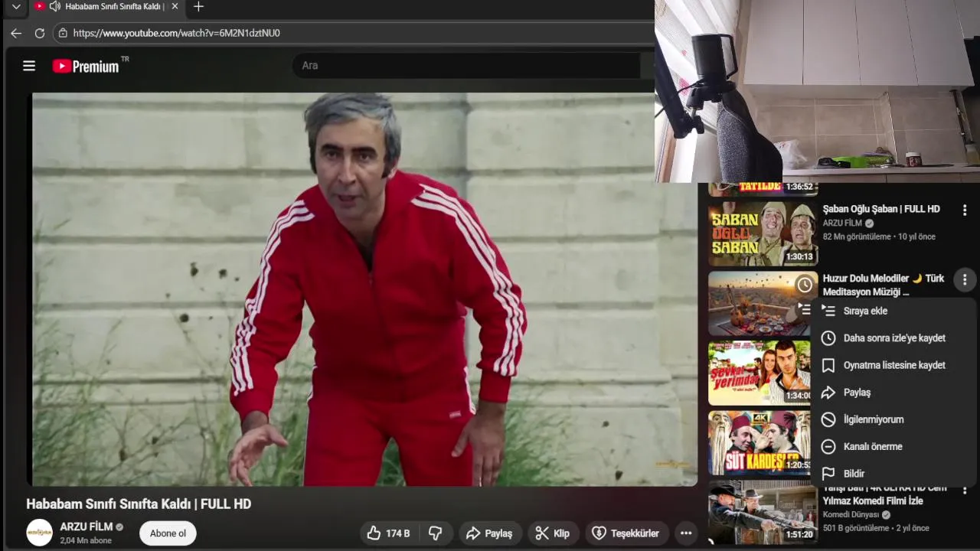Mute the tab via speaker icon
The height and width of the screenshot is (551, 980).
click(x=54, y=7)
